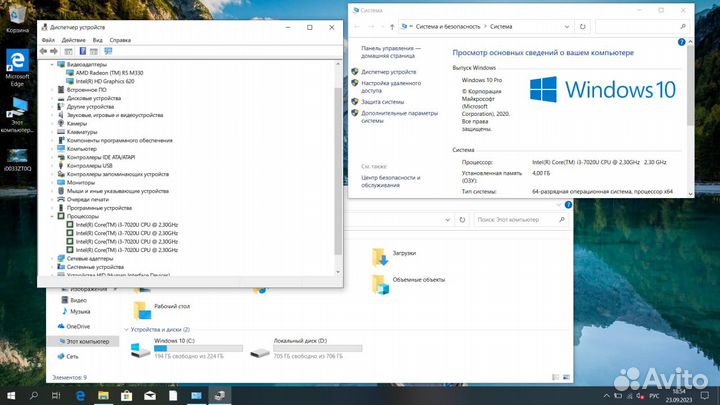Expand the Контроллеры USB category arrow
The height and width of the screenshot is (405, 720).
[x=52, y=166]
